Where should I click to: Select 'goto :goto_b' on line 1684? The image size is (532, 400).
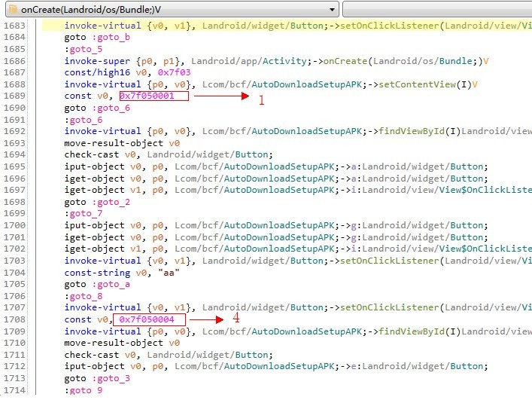(97, 37)
